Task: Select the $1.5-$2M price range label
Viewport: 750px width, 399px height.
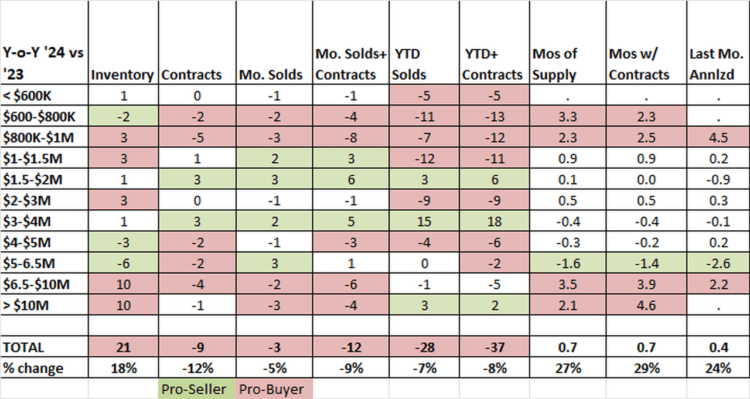Action: (44, 179)
